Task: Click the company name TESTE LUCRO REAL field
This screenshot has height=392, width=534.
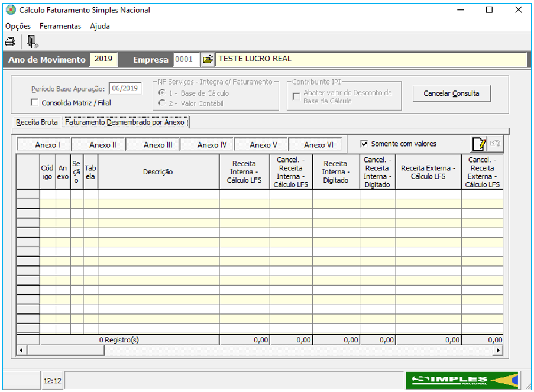Action: tap(371, 59)
